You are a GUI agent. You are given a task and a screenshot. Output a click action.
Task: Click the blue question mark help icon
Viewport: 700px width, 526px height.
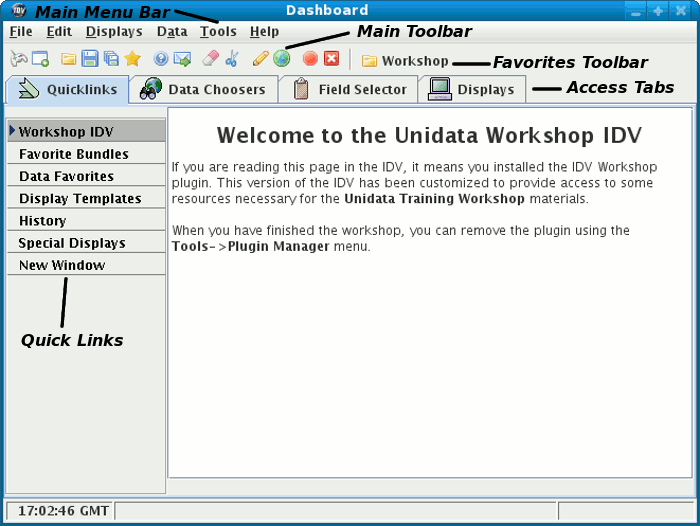[x=160, y=60]
